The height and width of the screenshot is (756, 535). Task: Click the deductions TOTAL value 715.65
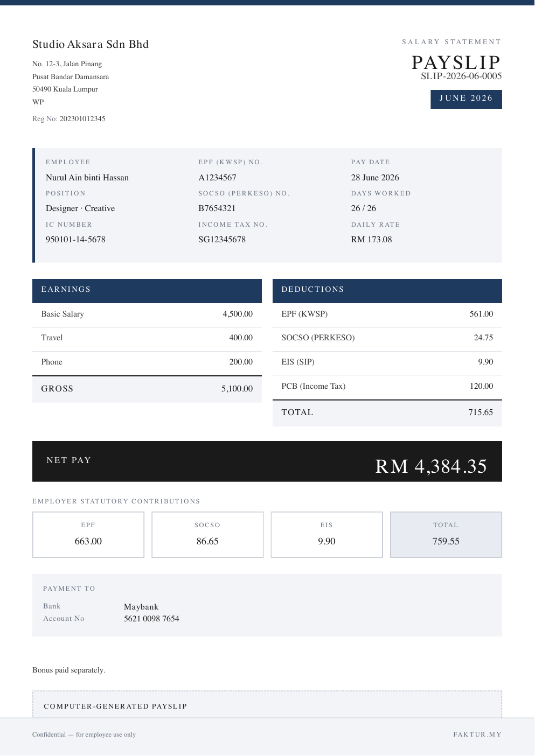(x=481, y=412)
